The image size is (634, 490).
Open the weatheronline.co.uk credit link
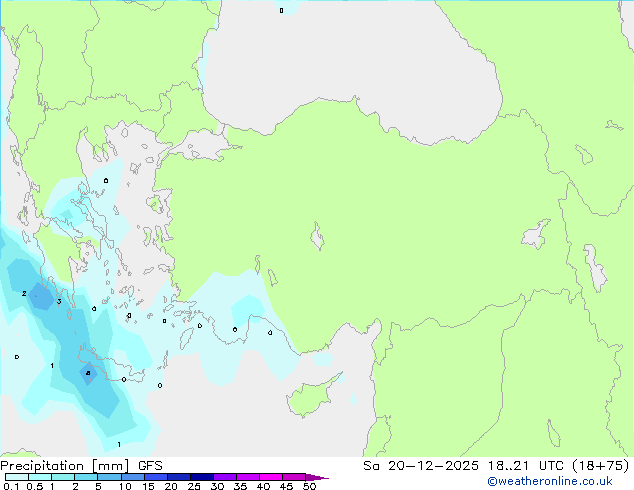pos(550,481)
